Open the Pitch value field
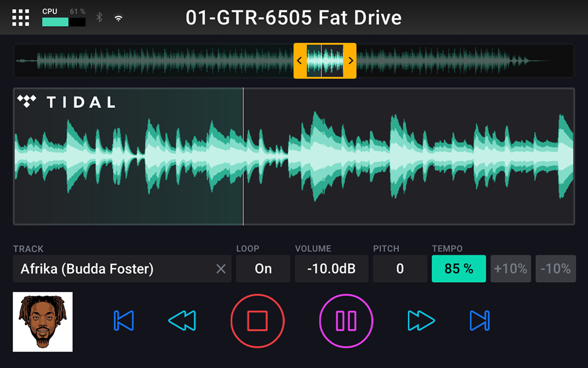The width and height of the screenshot is (588, 368). point(400,269)
